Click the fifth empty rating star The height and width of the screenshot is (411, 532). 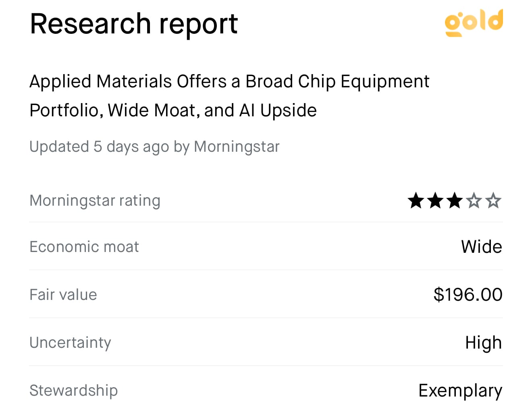pos(493,200)
